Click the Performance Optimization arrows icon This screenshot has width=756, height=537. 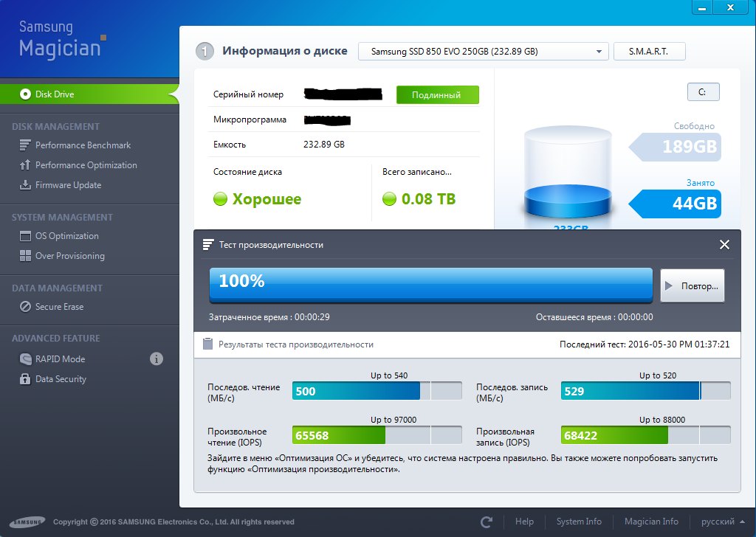pyautogui.click(x=25, y=165)
